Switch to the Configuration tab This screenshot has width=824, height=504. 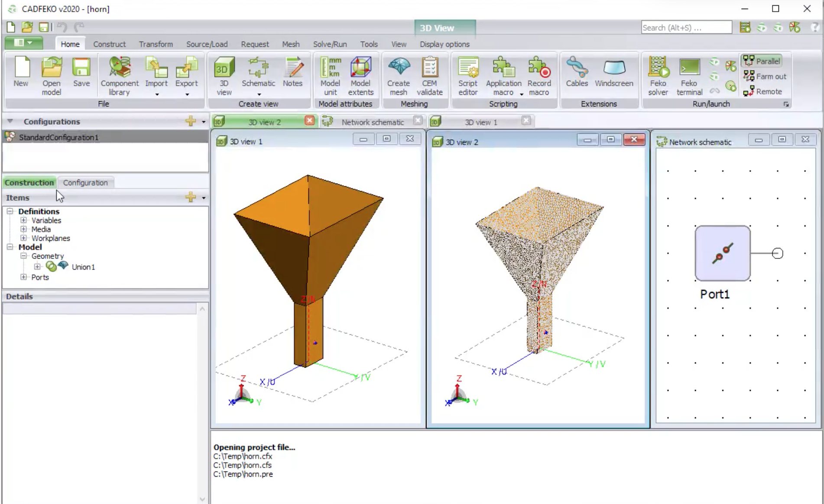pyautogui.click(x=85, y=182)
